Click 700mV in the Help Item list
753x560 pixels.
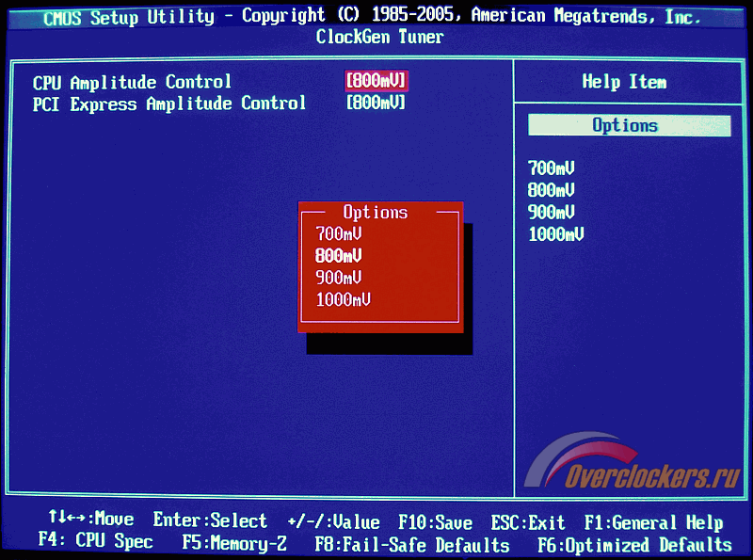coord(551,168)
